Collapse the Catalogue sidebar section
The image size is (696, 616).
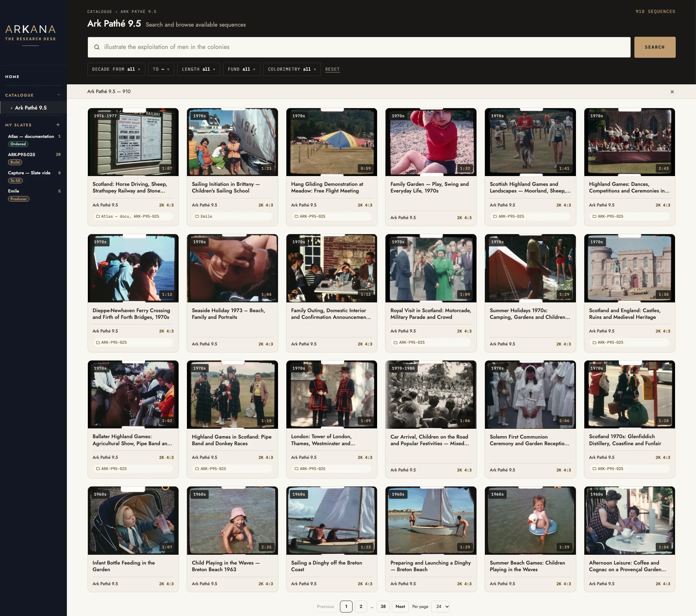click(x=58, y=95)
